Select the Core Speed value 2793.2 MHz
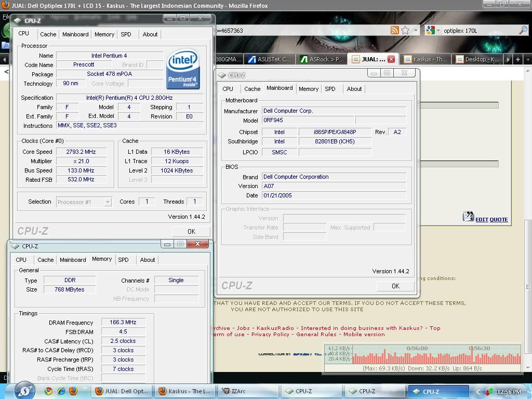Screen dimensions: 532x399 tap(81, 152)
